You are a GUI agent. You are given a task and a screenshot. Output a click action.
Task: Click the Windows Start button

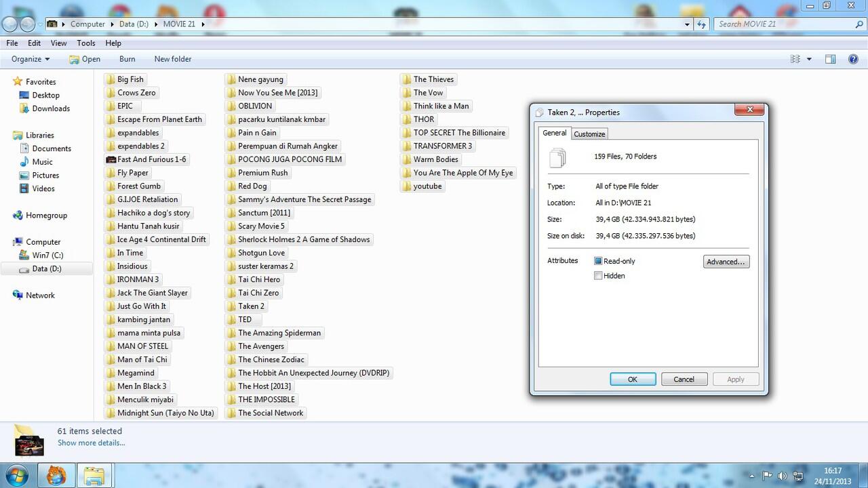17,476
